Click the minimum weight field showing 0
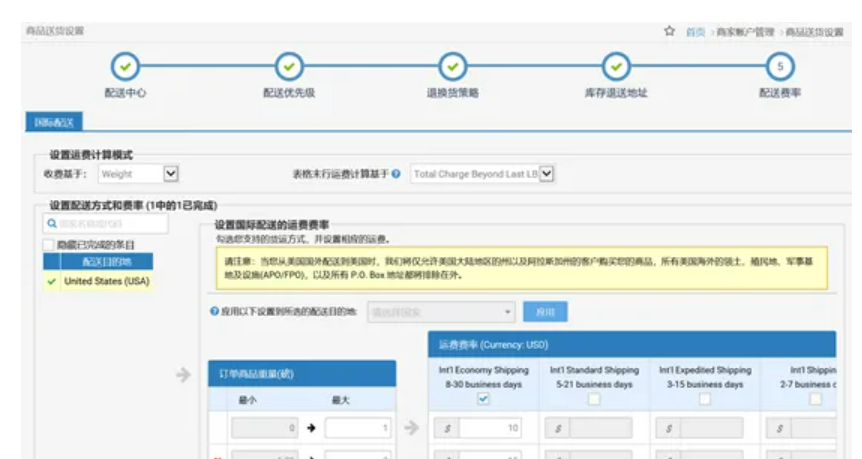This screenshot has height=459, width=862. 265,428
